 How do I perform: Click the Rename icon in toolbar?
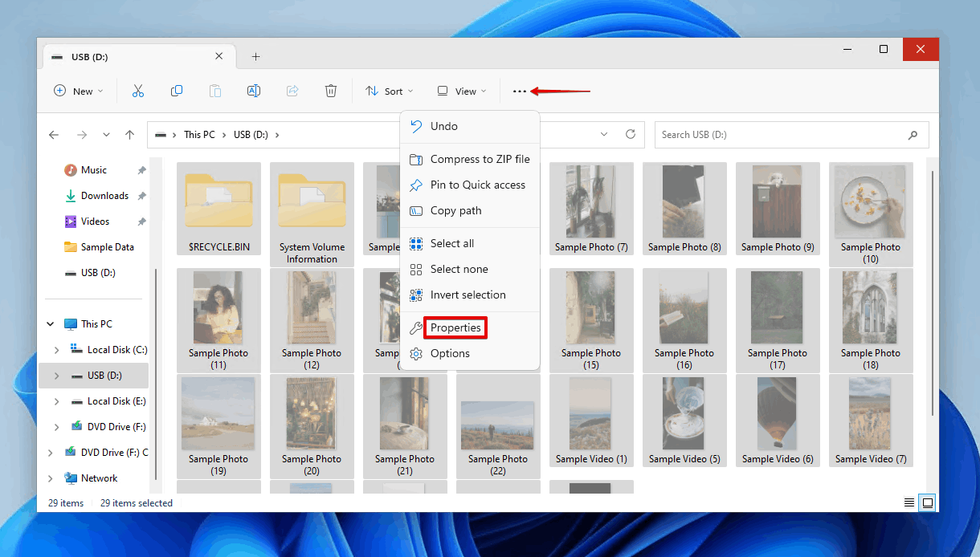[254, 91]
